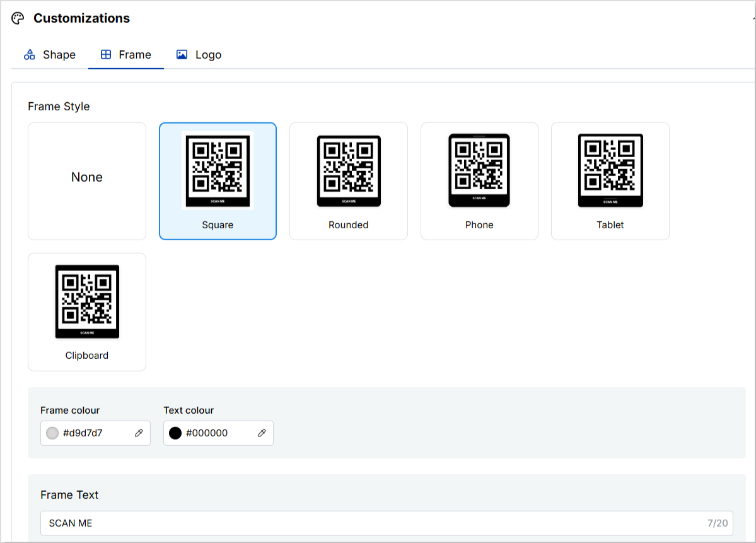Click the Text colour label
This screenshot has height=543, width=756.
tap(189, 411)
